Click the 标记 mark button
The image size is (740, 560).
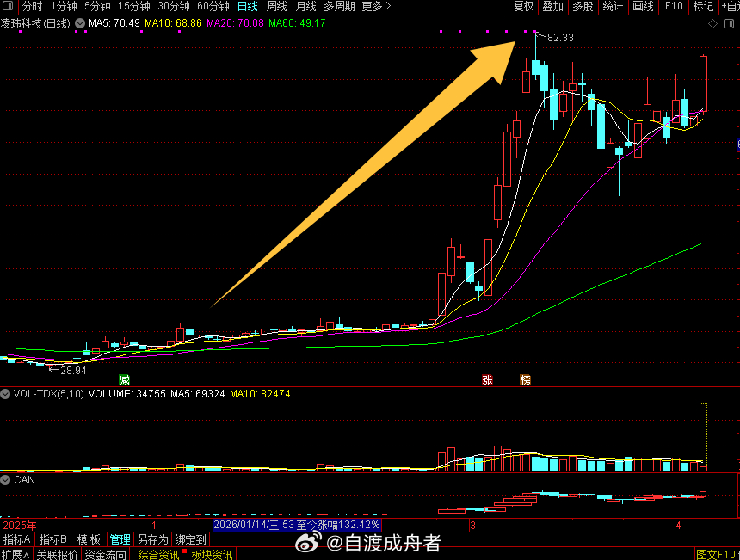click(x=703, y=6)
